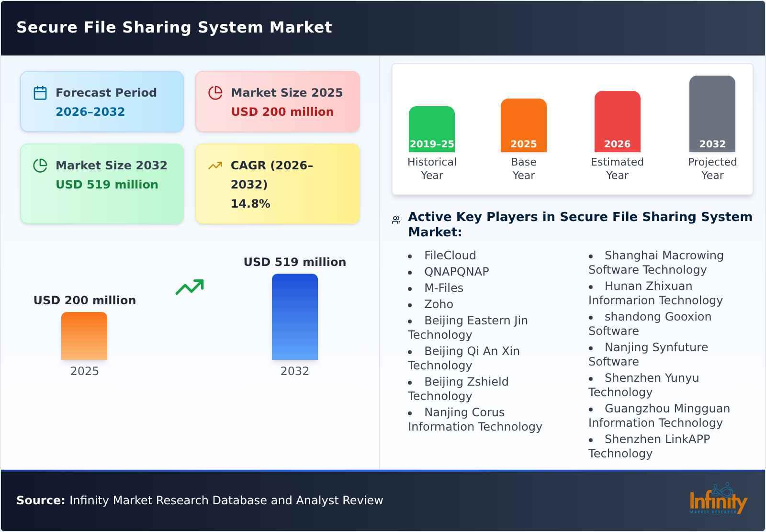The width and height of the screenshot is (766, 532).
Task: Click the Active Key Players heading
Action: (580, 224)
